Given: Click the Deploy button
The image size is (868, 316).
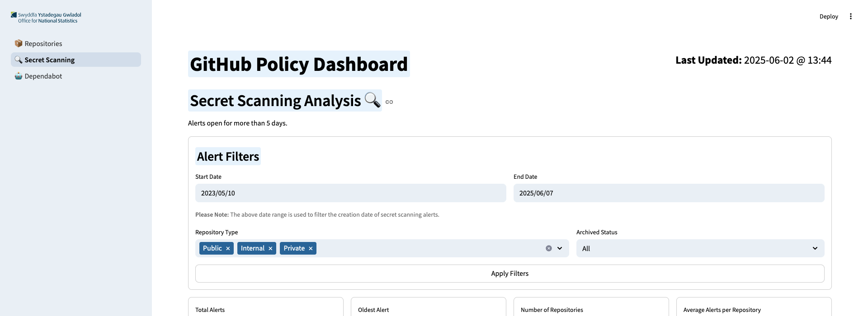Looking at the screenshot, I should [x=829, y=16].
